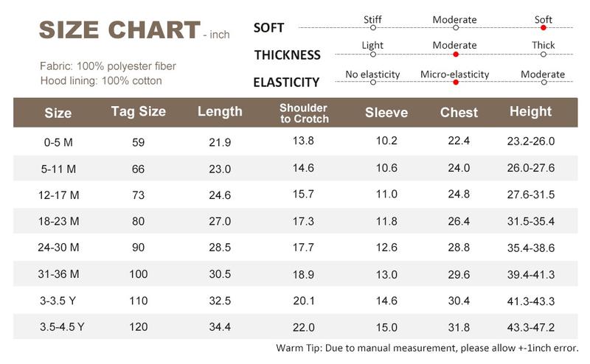The width and height of the screenshot is (590, 364).
Task: Select the Stiff point on the SOFT scale
Action: click(x=373, y=27)
